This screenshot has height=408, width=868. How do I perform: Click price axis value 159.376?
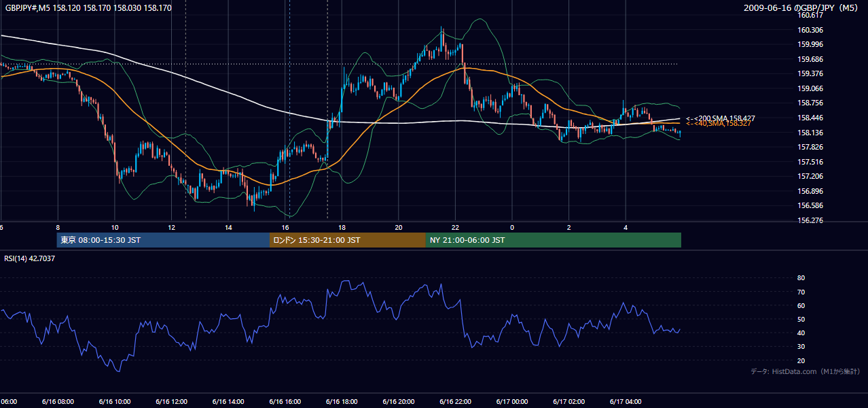[x=812, y=73]
